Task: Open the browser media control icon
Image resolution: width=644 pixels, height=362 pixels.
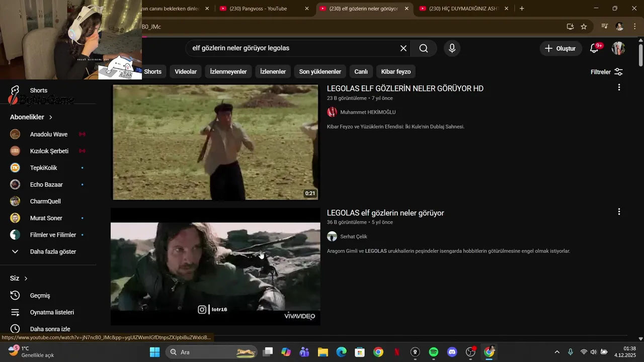Action: [x=605, y=27]
